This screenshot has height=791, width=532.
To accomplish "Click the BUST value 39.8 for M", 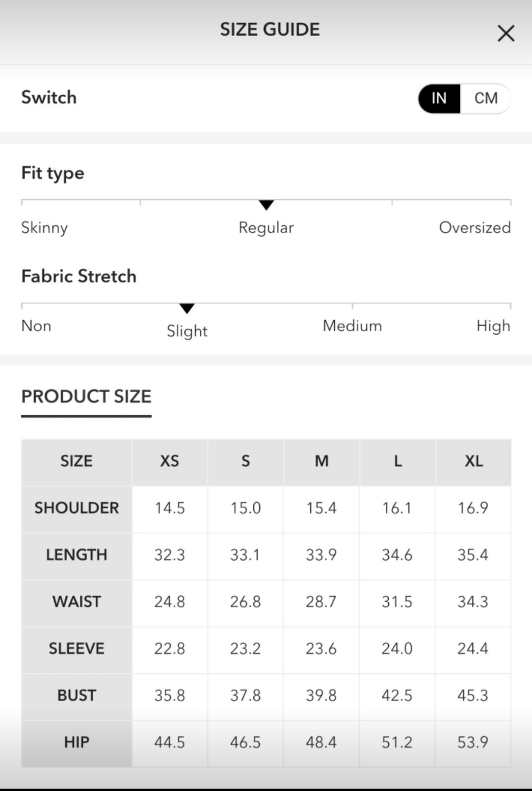I will (322, 696).
